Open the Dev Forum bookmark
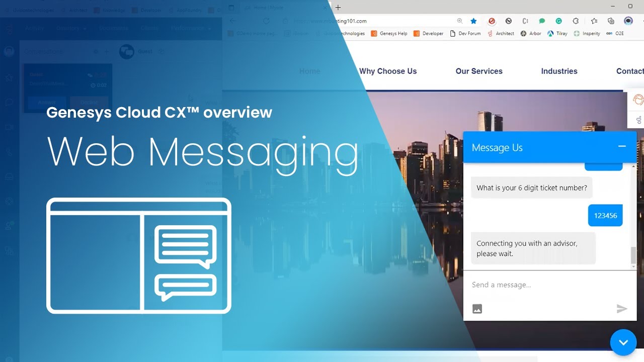This screenshot has height=362, width=644. [465, 34]
